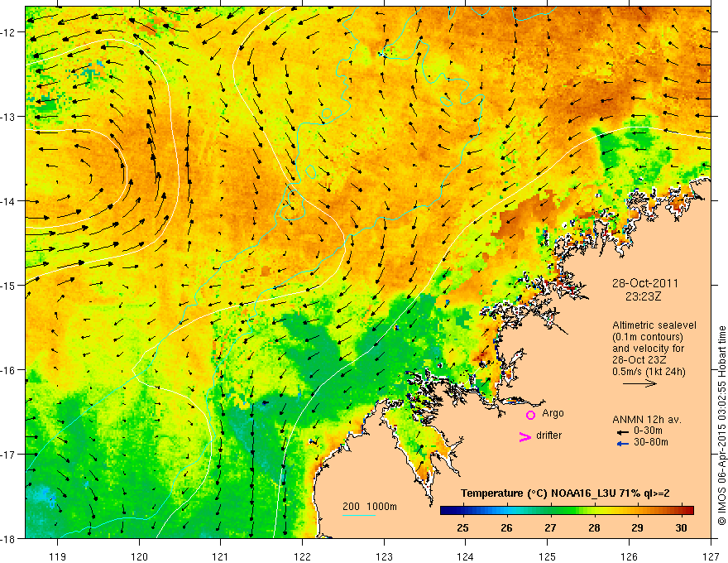Click the blue 30-80m arrow legend symbol
Image resolution: width=728 pixels, height=563 pixels.
(x=623, y=444)
